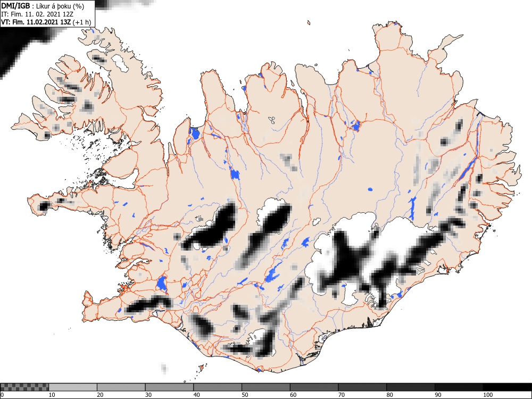Select the 'VT: Fim. 11.02.2021 13Z' valid time
532x399 pixels.
(x=36, y=23)
